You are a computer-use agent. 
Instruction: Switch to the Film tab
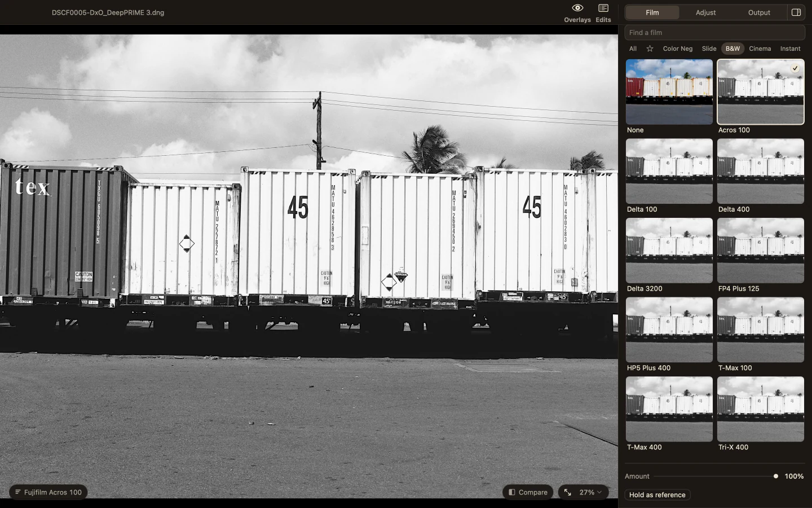click(x=652, y=12)
